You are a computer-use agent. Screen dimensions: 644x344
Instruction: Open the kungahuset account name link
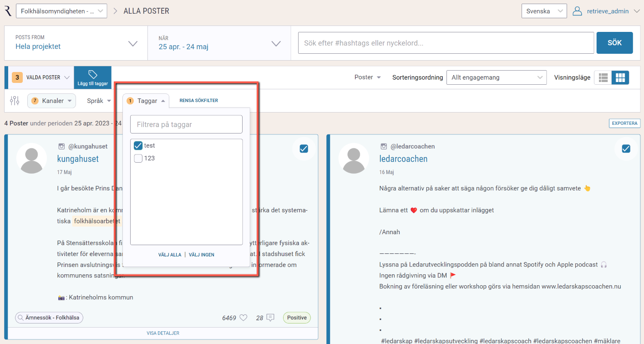coord(78,159)
